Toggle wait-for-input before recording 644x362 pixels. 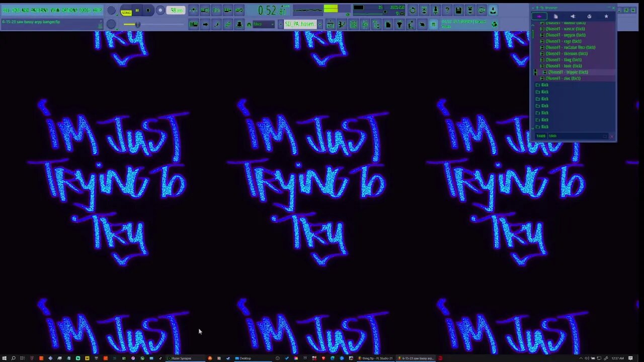click(205, 10)
